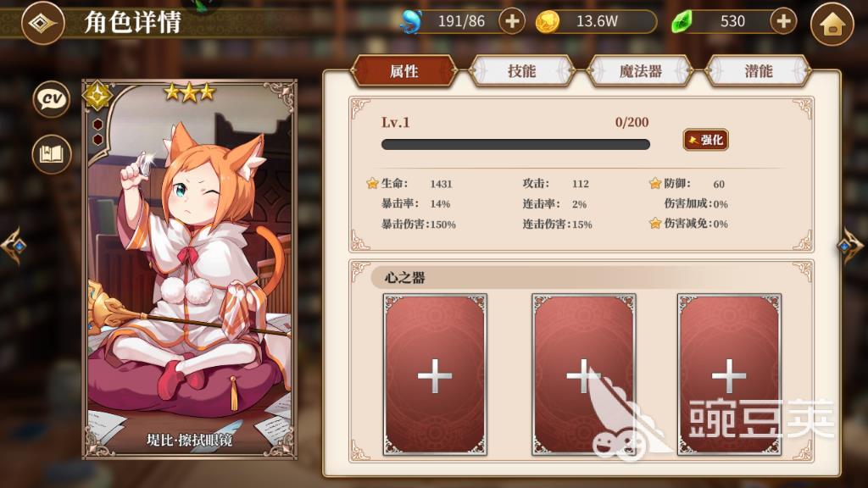The image size is (868, 488).
Task: Open the 魔法器 tab
Action: 641,71
